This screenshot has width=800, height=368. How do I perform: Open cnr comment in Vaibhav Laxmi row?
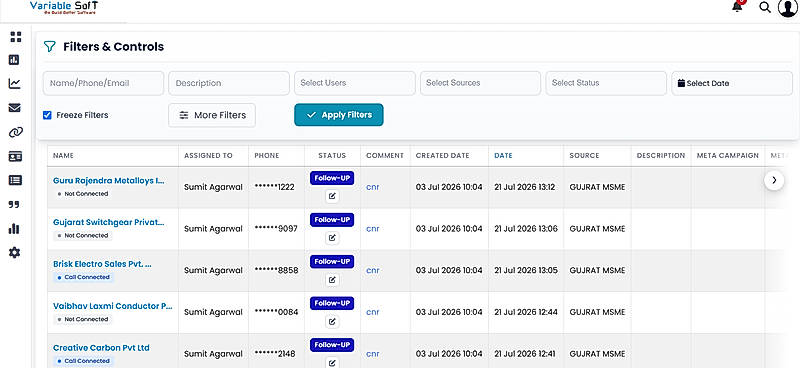[x=372, y=312]
